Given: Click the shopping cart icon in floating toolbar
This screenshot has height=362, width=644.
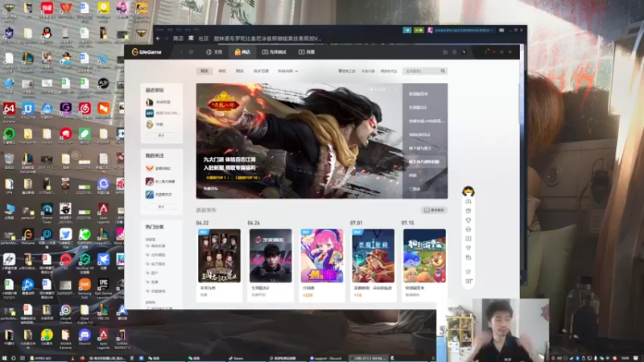Looking at the screenshot, I should [x=469, y=272].
